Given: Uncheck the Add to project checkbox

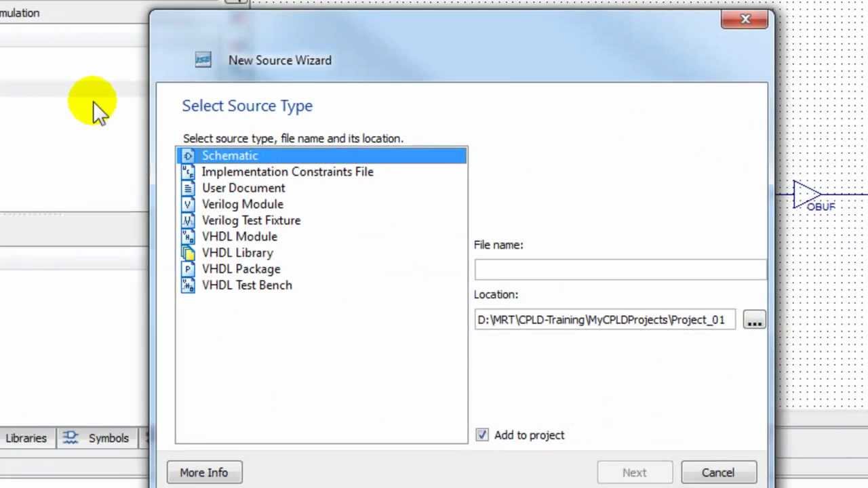Looking at the screenshot, I should click(x=482, y=435).
